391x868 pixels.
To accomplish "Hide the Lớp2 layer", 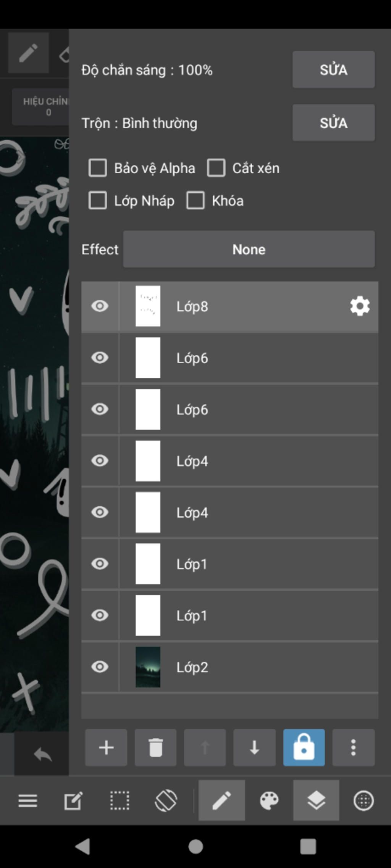I will [100, 667].
